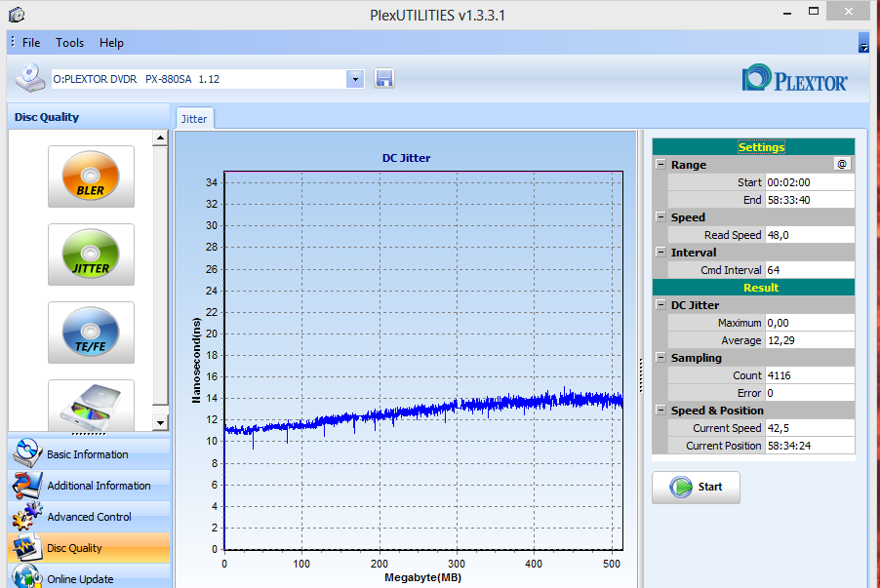Select Disc Quality in the sidebar

pos(89,548)
